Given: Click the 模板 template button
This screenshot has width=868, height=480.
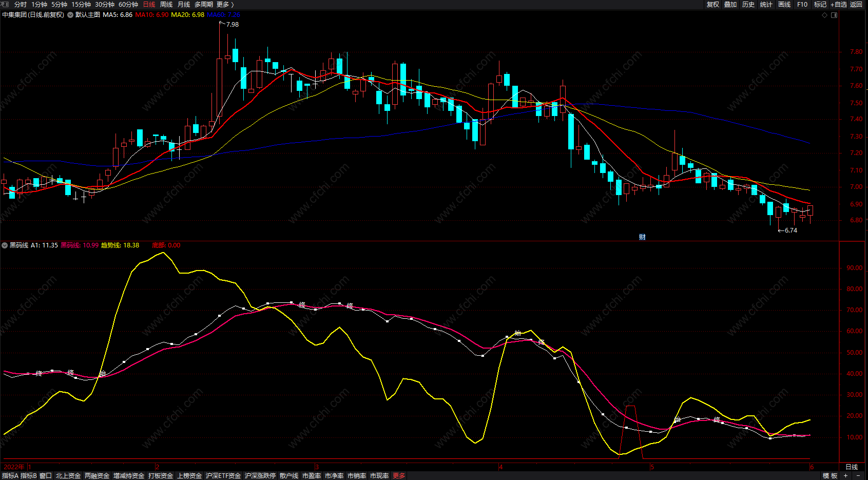Looking at the screenshot, I should pos(830,476).
